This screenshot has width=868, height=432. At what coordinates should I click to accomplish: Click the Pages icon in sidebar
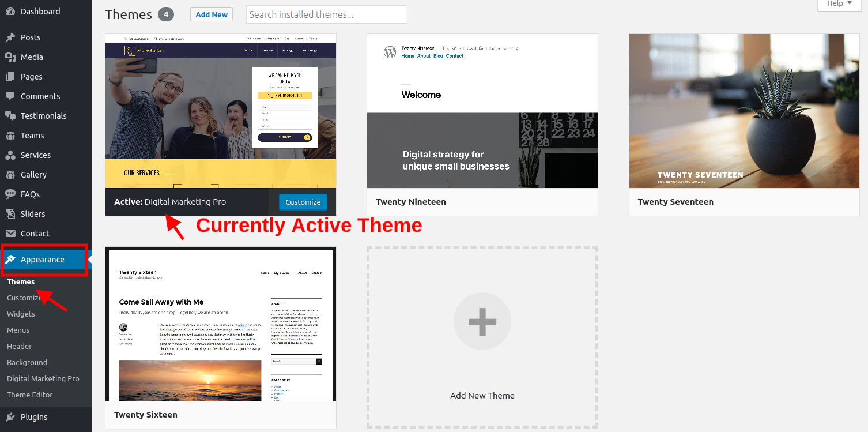click(x=10, y=77)
